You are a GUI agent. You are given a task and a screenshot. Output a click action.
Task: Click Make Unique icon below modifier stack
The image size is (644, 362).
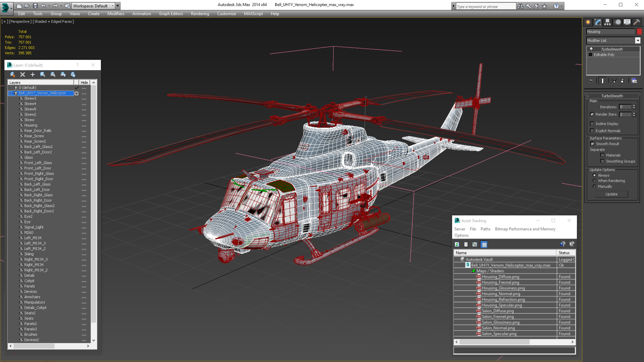[x=614, y=81]
